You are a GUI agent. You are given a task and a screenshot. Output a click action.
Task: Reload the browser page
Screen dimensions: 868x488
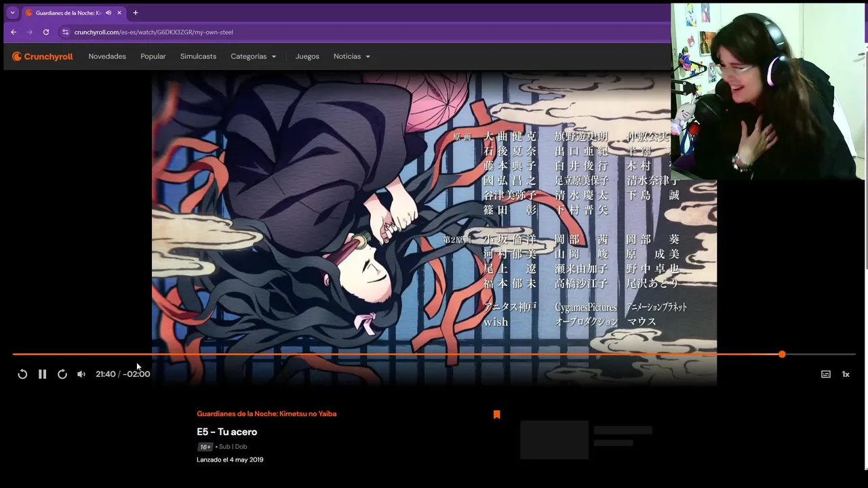(45, 32)
